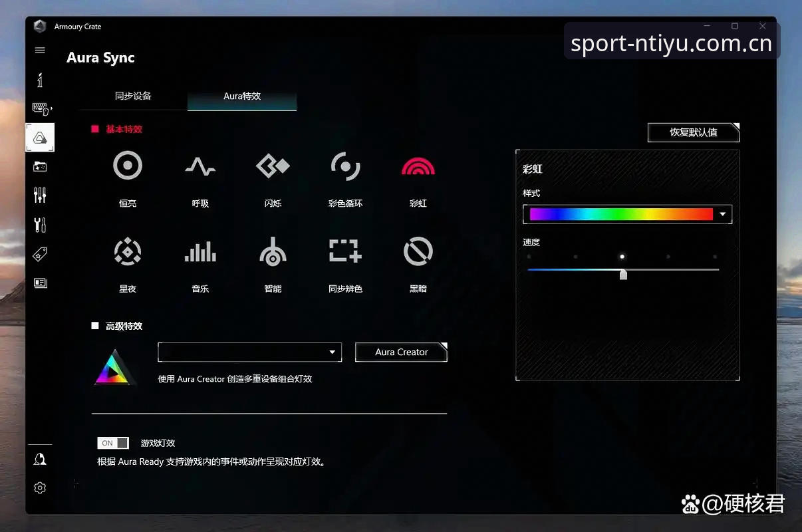Expand the 高级特效 advanced effect dropdown

click(250, 352)
